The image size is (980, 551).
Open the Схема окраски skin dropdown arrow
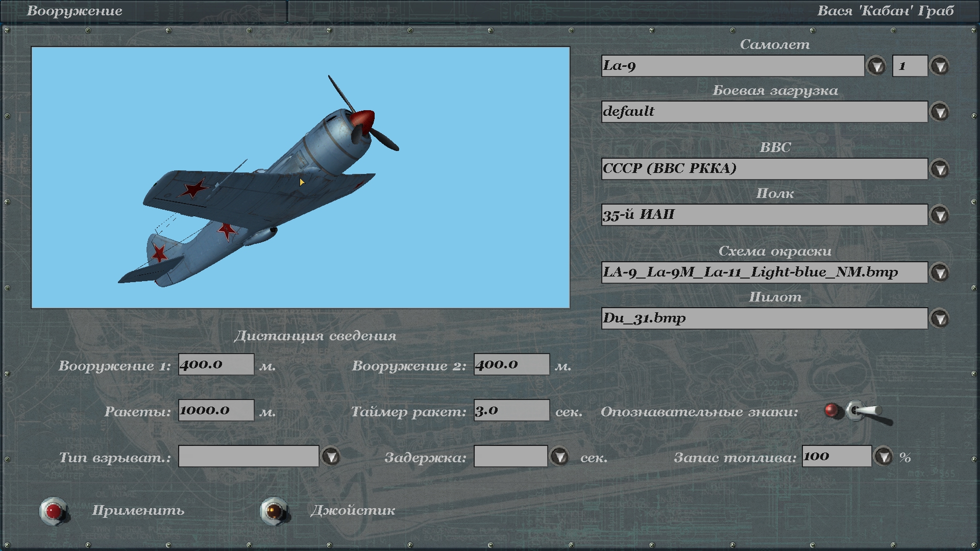(x=940, y=273)
